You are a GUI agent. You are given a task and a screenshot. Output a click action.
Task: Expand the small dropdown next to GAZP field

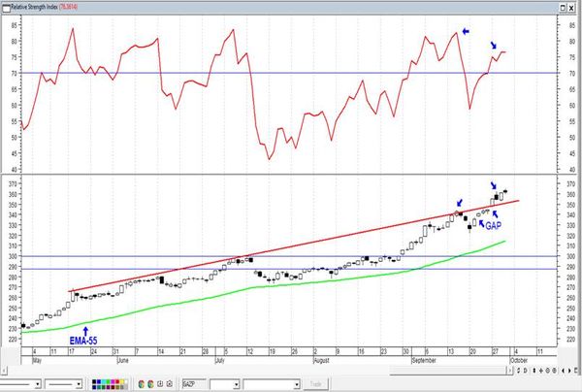[236, 384]
